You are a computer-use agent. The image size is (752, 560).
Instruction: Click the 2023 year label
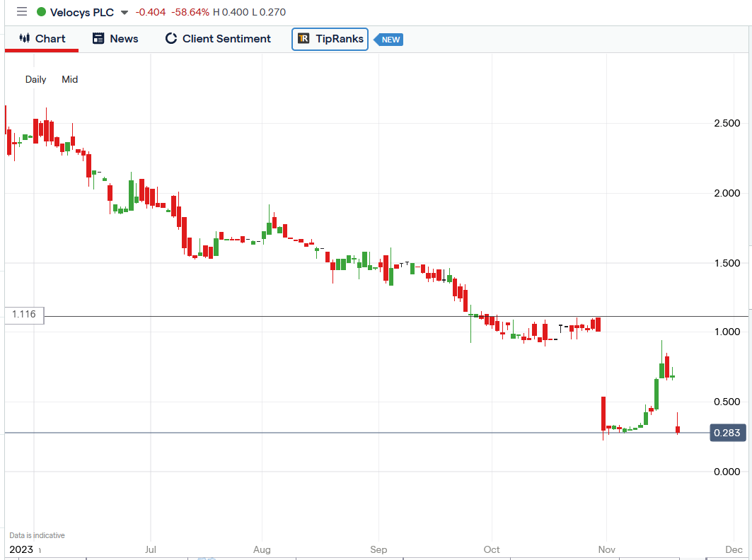point(22,549)
